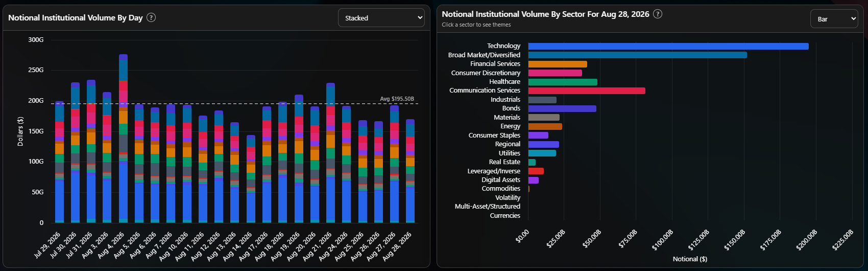Screen dimensions: 868x271
Task: Select the Multi-Asset/Structured sector label
Action: (x=488, y=207)
